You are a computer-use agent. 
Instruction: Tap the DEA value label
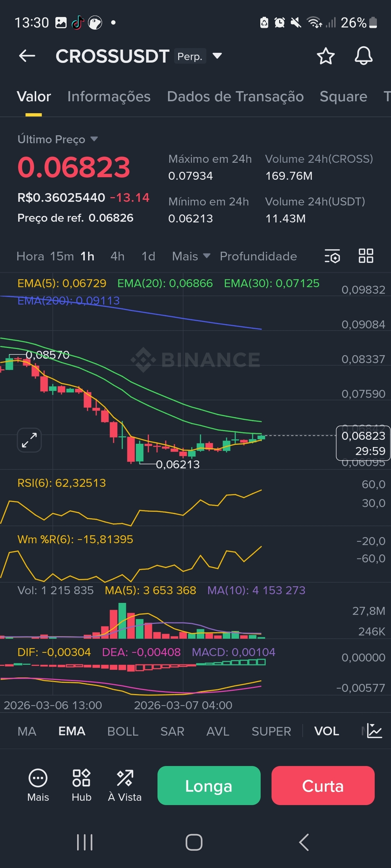pos(141,652)
